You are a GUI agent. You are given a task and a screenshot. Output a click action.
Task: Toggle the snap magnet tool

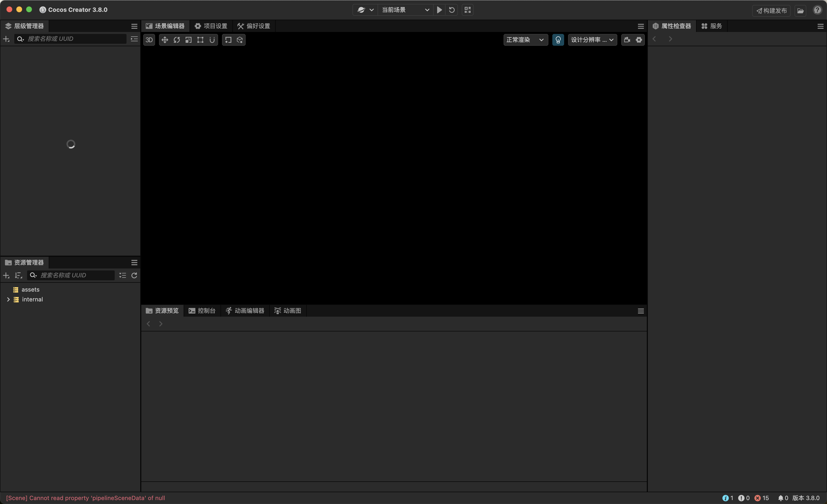212,40
